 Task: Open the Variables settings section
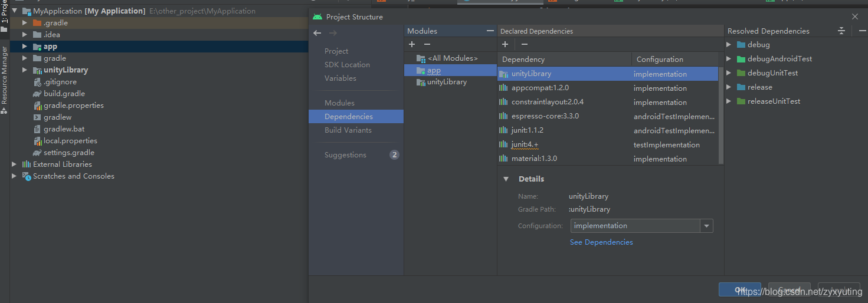pos(340,78)
